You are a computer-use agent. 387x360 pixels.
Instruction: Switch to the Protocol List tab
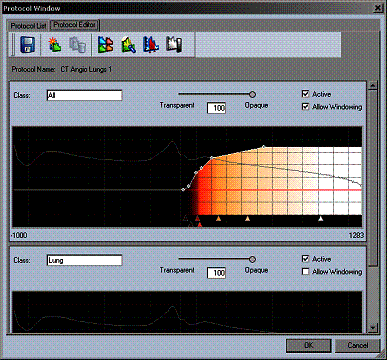(28, 26)
